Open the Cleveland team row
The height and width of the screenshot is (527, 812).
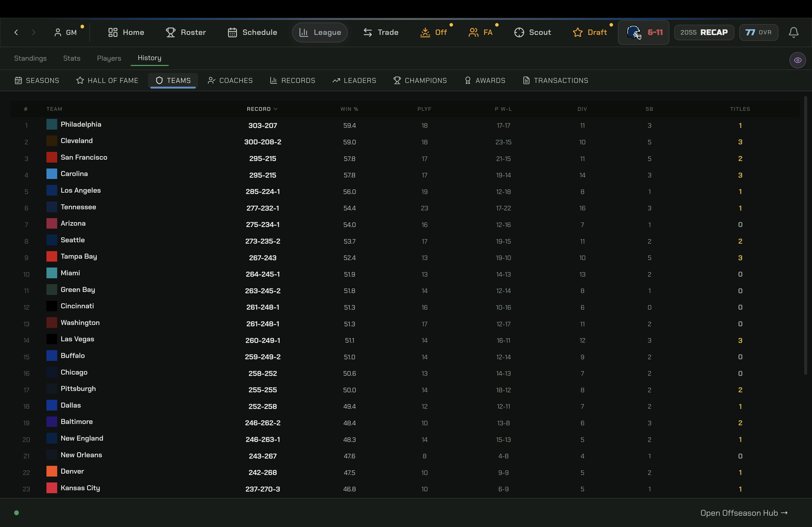pyautogui.click(x=405, y=142)
